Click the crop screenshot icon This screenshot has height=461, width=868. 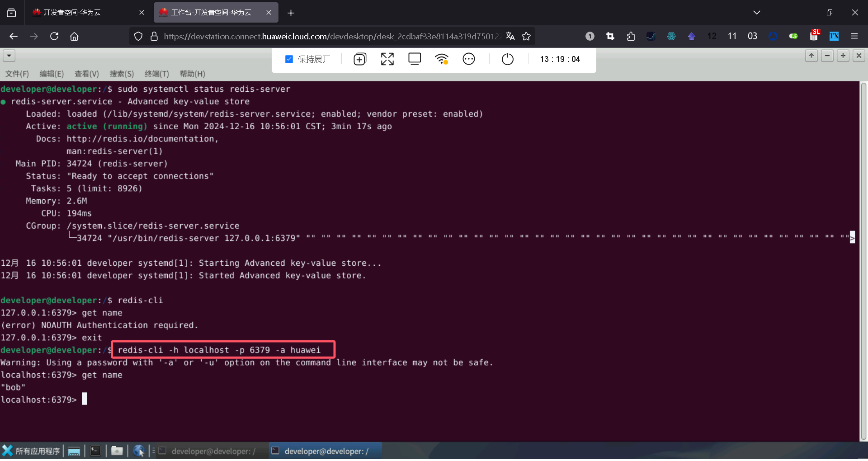[x=610, y=36]
